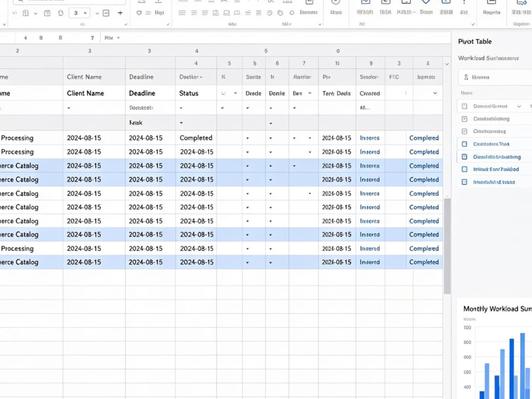
Task: Click the shield icon left of Rap
Action: point(139,13)
